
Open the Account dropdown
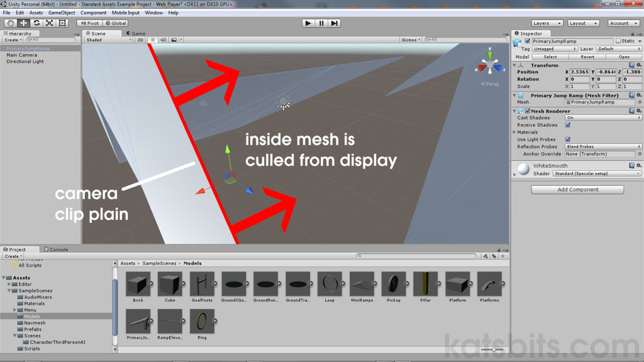pyautogui.click(x=623, y=23)
